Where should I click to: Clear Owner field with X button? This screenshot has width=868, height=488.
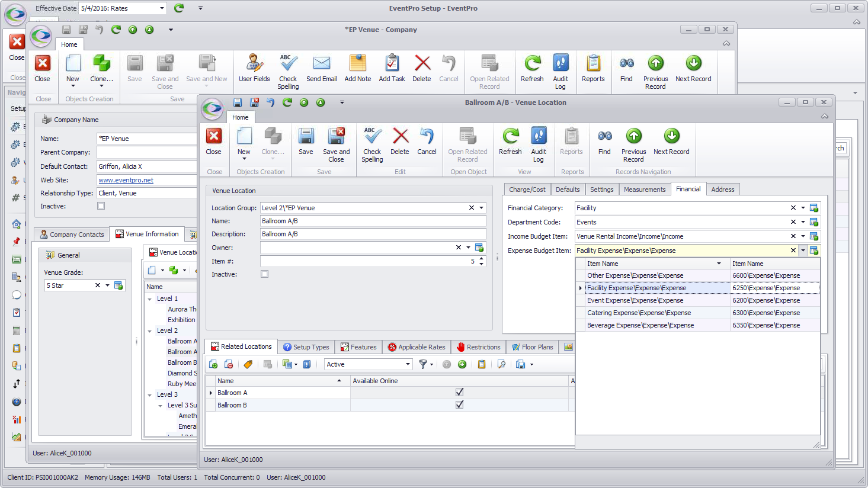click(458, 248)
